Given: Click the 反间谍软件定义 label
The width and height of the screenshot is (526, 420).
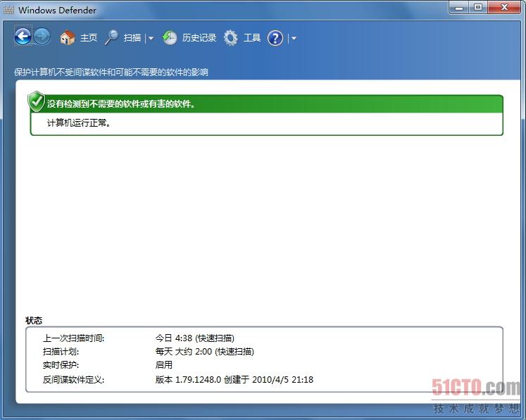Looking at the screenshot, I should [73, 380].
